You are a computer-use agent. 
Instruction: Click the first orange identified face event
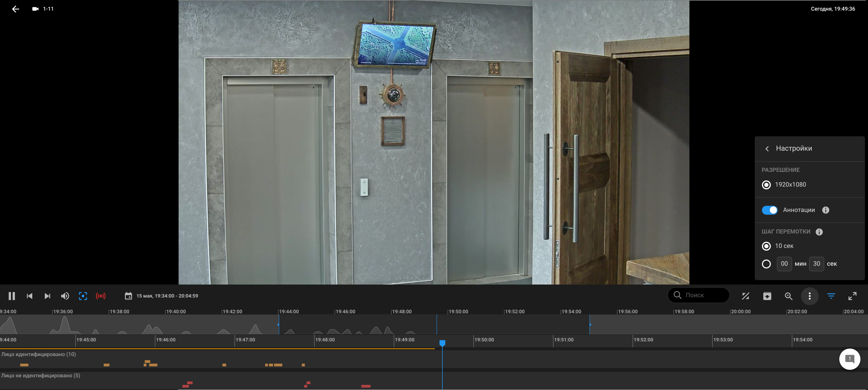click(x=24, y=365)
